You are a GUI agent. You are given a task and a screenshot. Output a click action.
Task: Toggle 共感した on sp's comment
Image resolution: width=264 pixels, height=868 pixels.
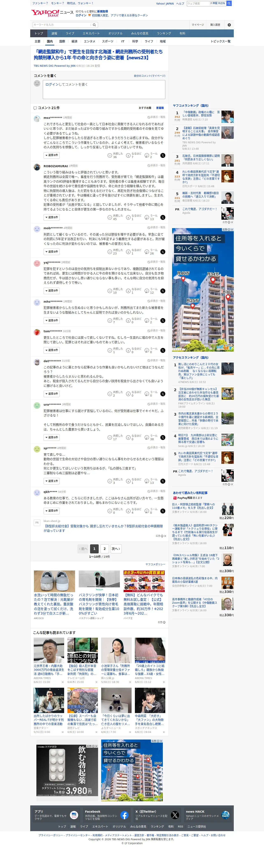tap(115, 481)
